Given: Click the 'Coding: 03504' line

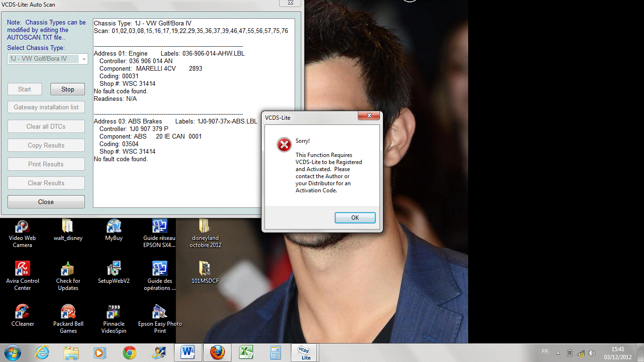Looking at the screenshot, I should [119, 144].
